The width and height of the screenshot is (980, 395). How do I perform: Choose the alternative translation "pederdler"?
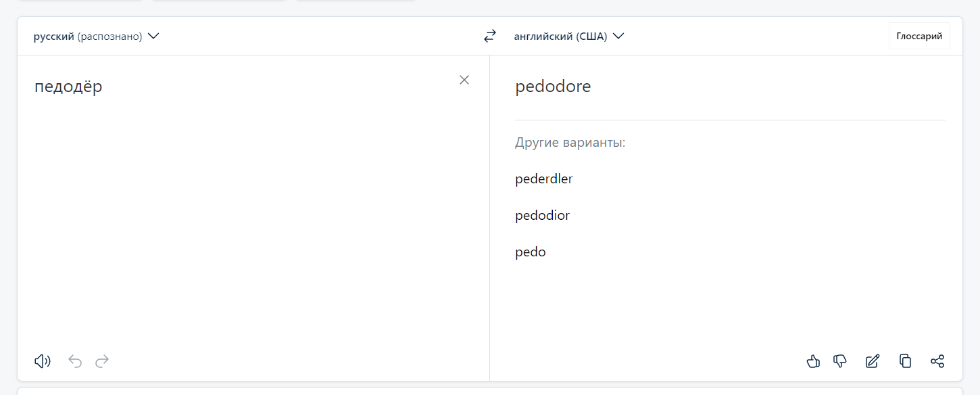(x=544, y=179)
